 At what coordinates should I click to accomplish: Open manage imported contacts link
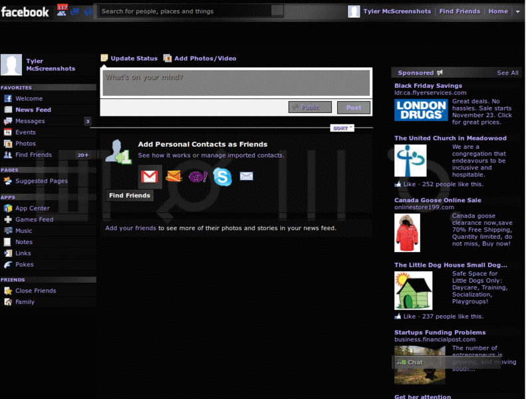(x=242, y=156)
